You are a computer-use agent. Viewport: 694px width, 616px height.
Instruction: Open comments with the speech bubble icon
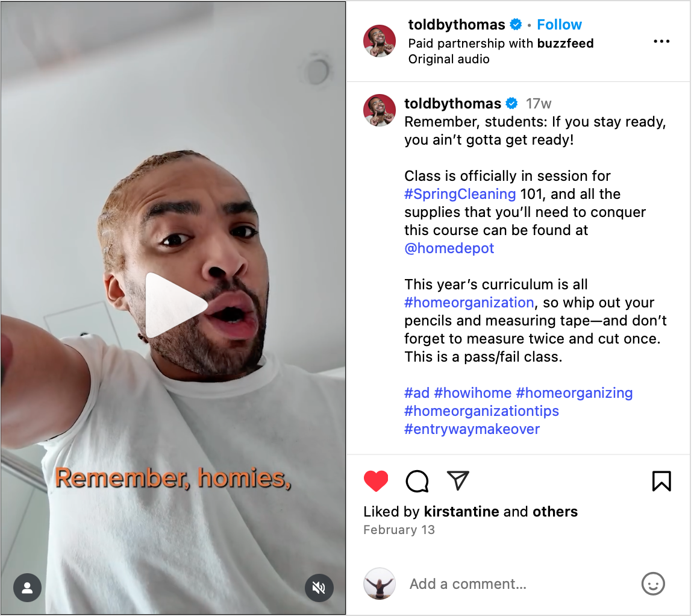(417, 481)
